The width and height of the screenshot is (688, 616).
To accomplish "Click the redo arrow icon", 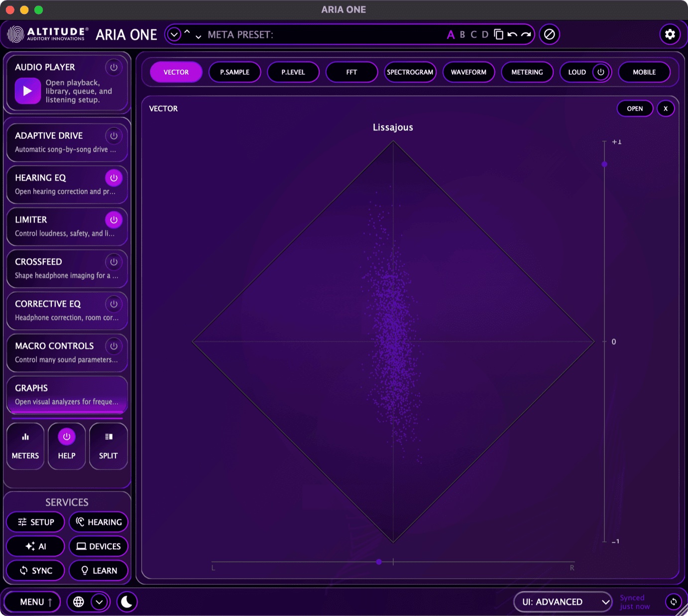I will pyautogui.click(x=526, y=34).
